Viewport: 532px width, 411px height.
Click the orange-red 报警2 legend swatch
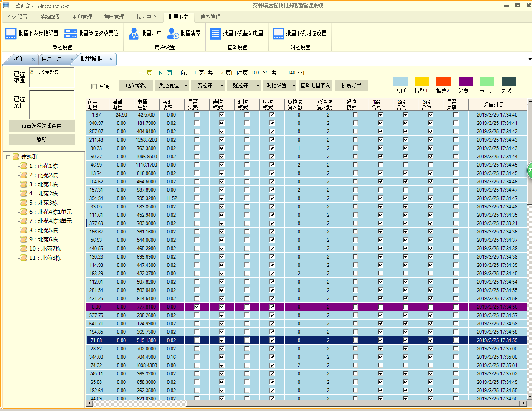[x=443, y=81]
